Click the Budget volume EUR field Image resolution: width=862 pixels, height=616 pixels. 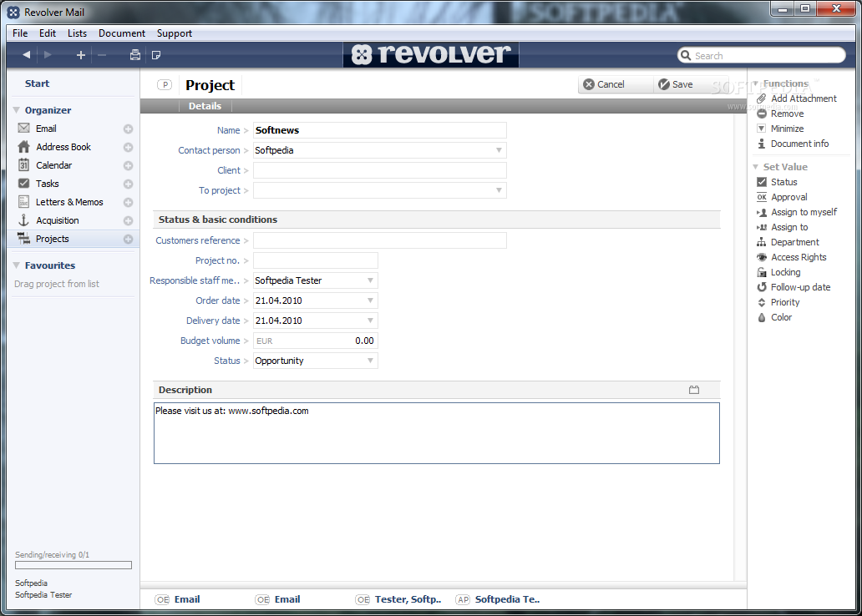pos(315,341)
